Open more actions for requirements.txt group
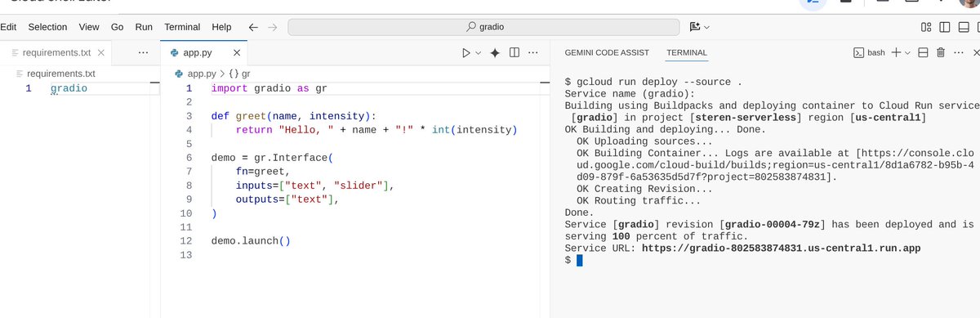Screen dimensions: 980x318 [x=144, y=53]
